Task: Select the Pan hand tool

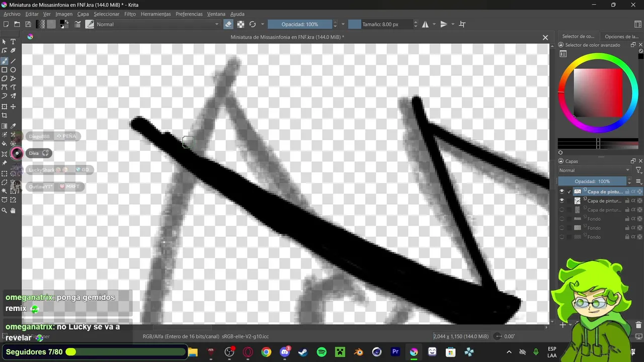Action: (13, 211)
